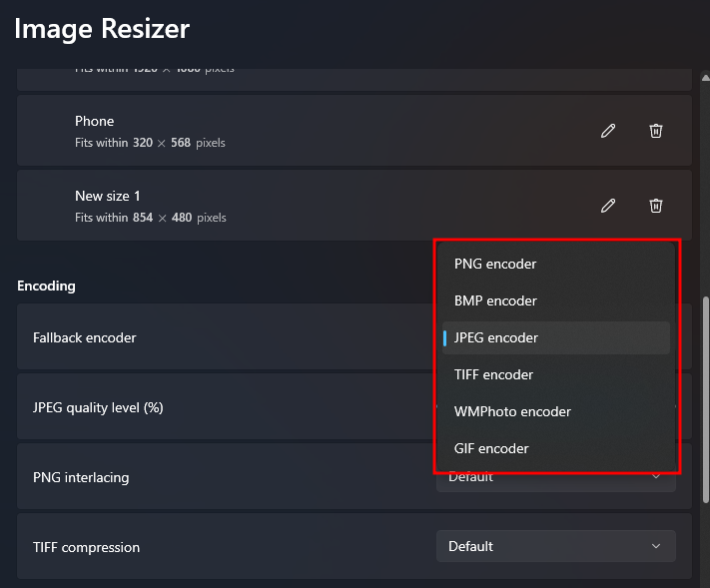Delete the Phone size preset
Screen dimensions: 710x588
(656, 131)
